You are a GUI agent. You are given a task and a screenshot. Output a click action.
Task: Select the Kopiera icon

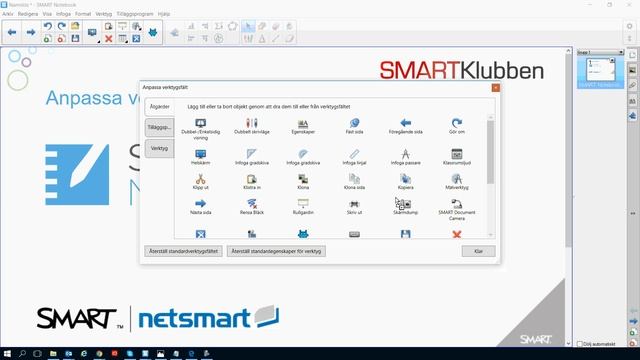pos(405,179)
